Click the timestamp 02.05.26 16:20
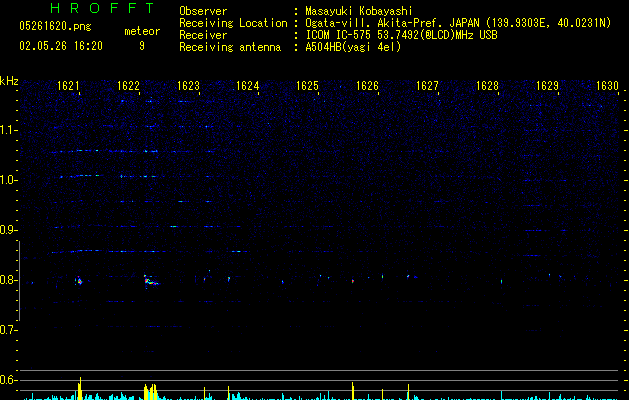This screenshot has height=400, width=629. point(61,46)
